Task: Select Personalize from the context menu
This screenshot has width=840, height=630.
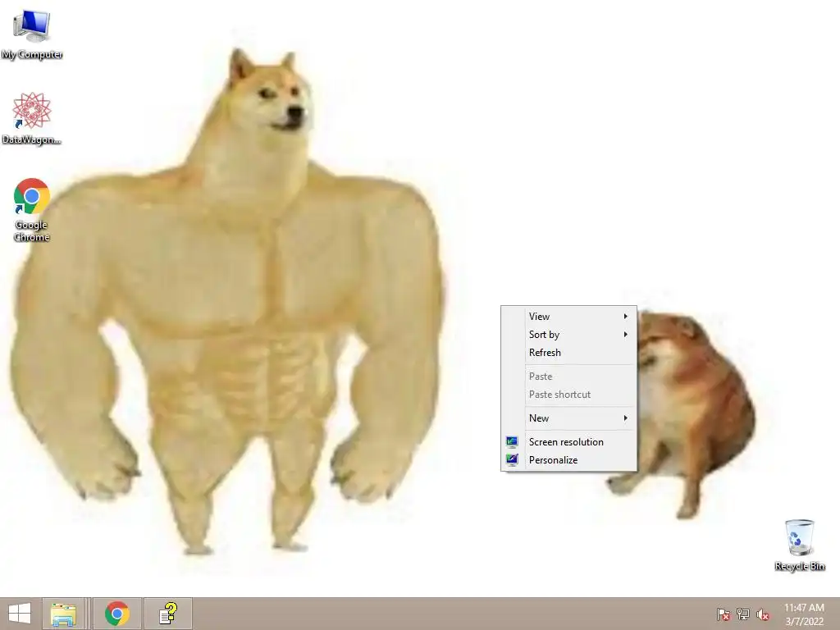Action: (x=569, y=460)
